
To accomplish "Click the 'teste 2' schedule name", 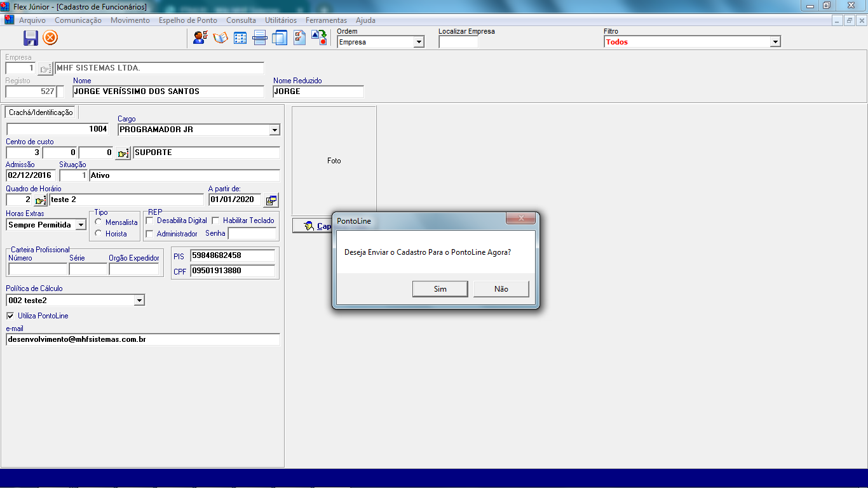I will (126, 200).
